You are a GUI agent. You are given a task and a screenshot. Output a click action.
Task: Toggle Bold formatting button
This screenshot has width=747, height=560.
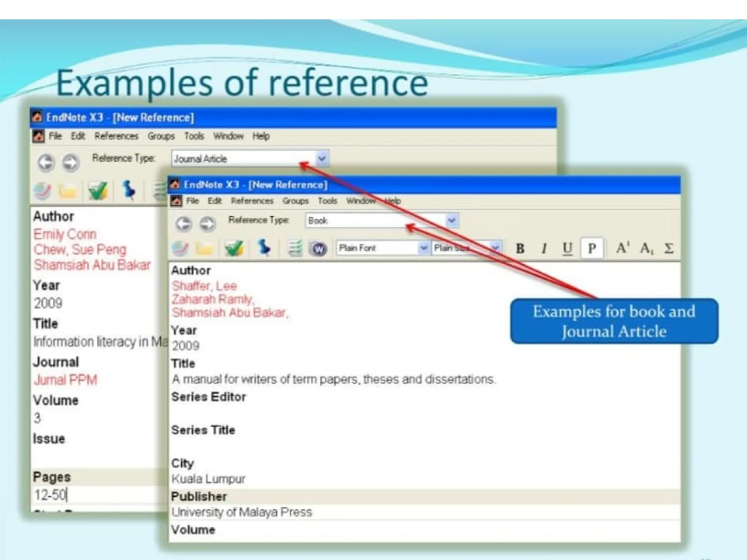pyautogui.click(x=520, y=249)
